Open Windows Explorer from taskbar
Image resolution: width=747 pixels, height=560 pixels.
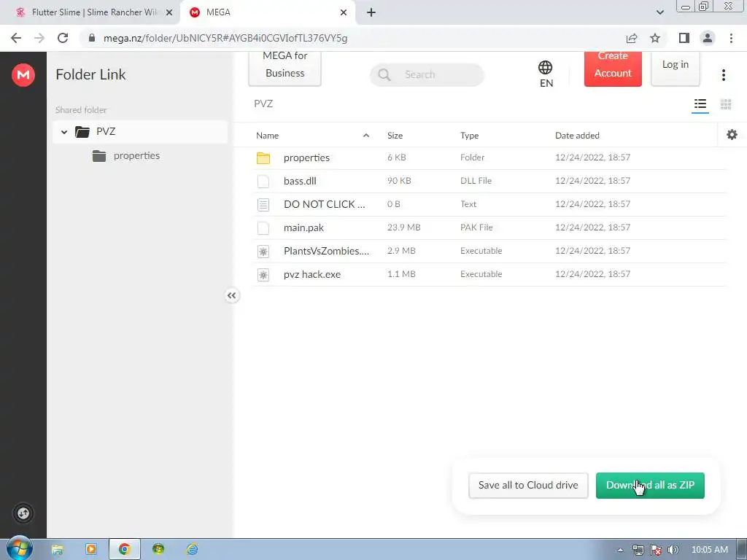point(57,549)
